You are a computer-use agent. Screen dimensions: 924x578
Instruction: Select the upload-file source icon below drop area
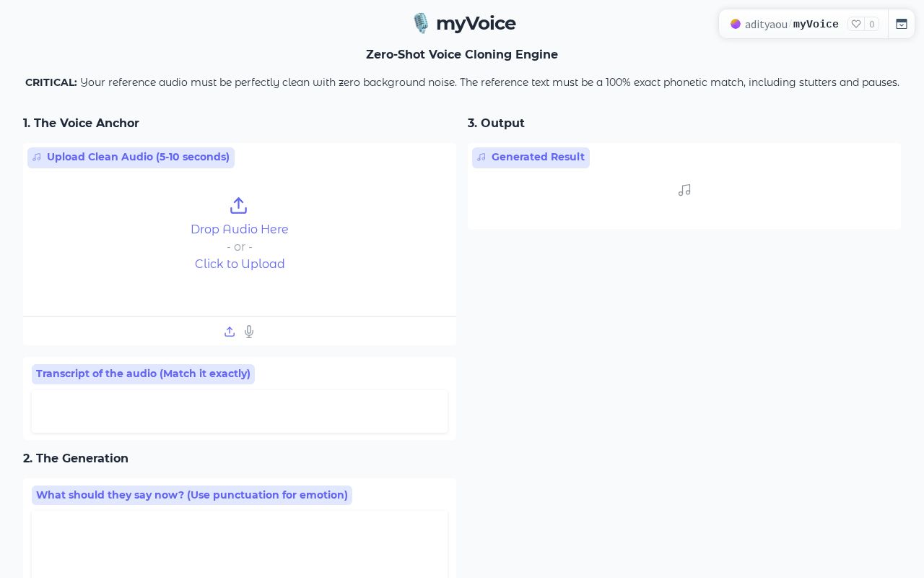230,332
